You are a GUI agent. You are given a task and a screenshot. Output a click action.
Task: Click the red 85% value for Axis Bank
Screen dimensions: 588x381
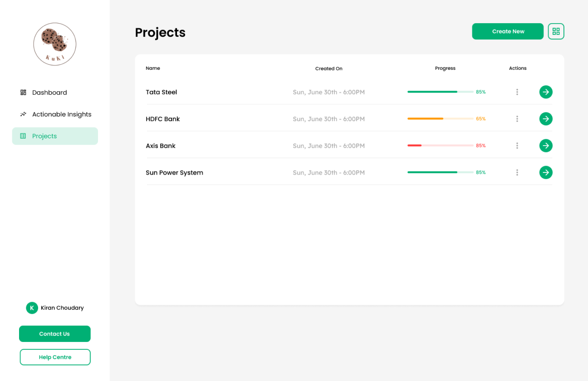(x=481, y=146)
